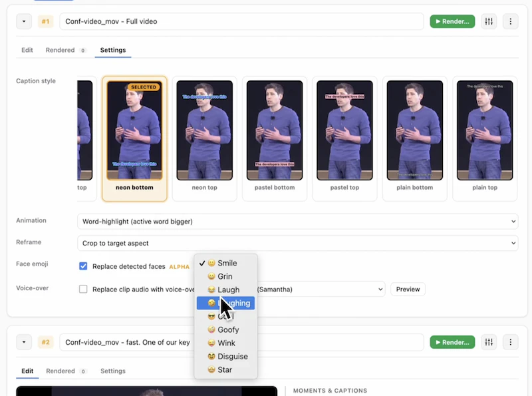Select the highlighted Laughing emoji option
Image resolution: width=532 pixels, height=396 pixels.
[225, 303]
